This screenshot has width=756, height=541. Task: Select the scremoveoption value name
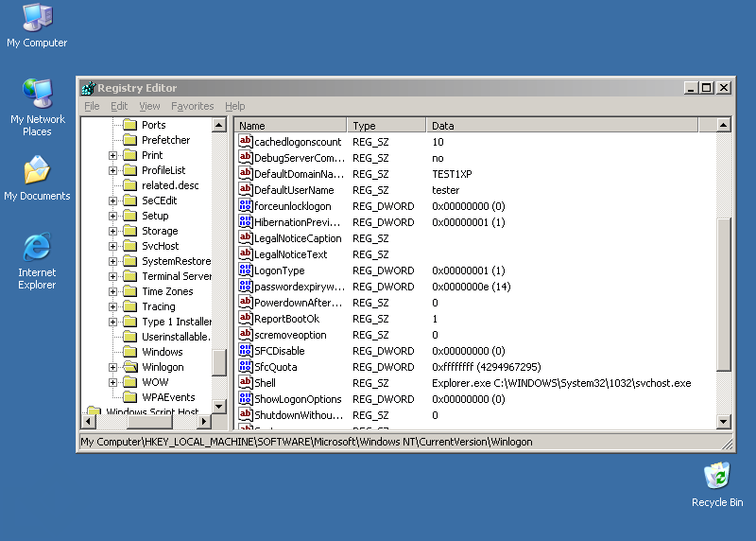point(290,335)
